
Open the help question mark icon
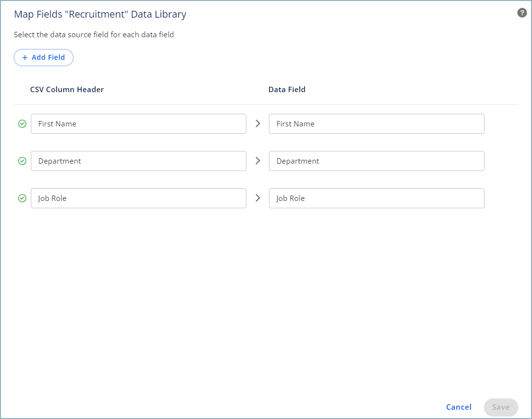[522, 13]
